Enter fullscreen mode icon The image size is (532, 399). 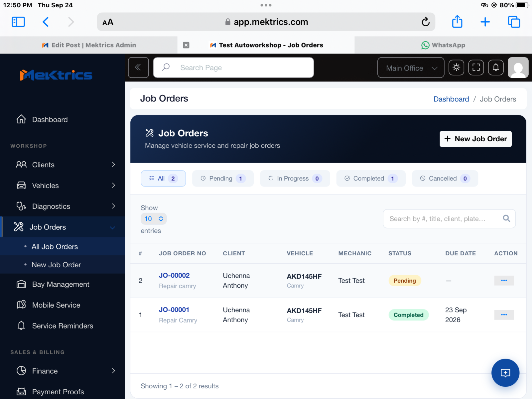476,67
